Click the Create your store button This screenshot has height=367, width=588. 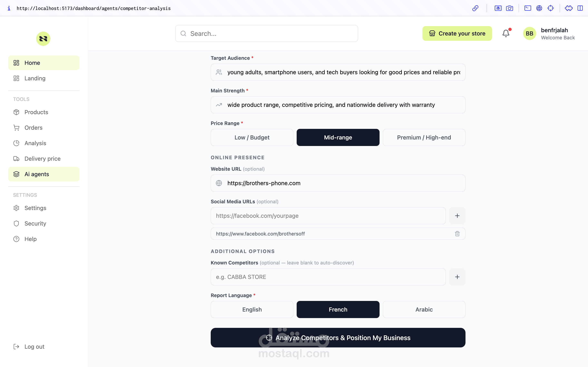457,33
